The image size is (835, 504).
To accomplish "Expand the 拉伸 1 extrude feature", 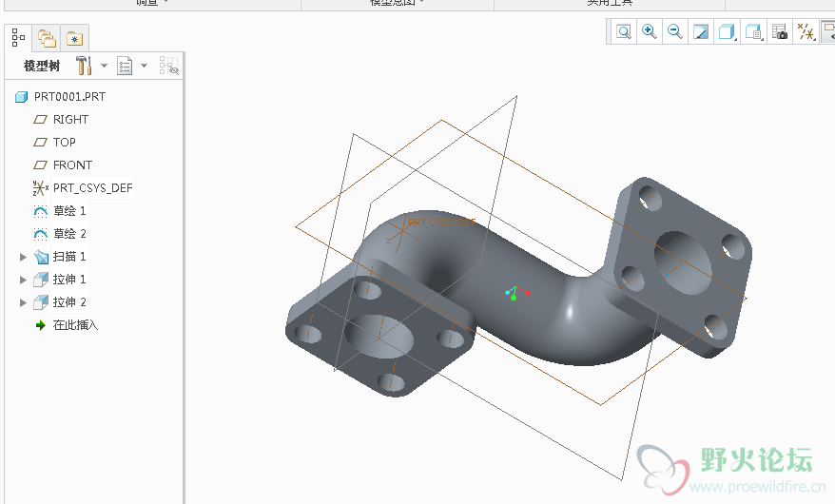I will point(24,280).
